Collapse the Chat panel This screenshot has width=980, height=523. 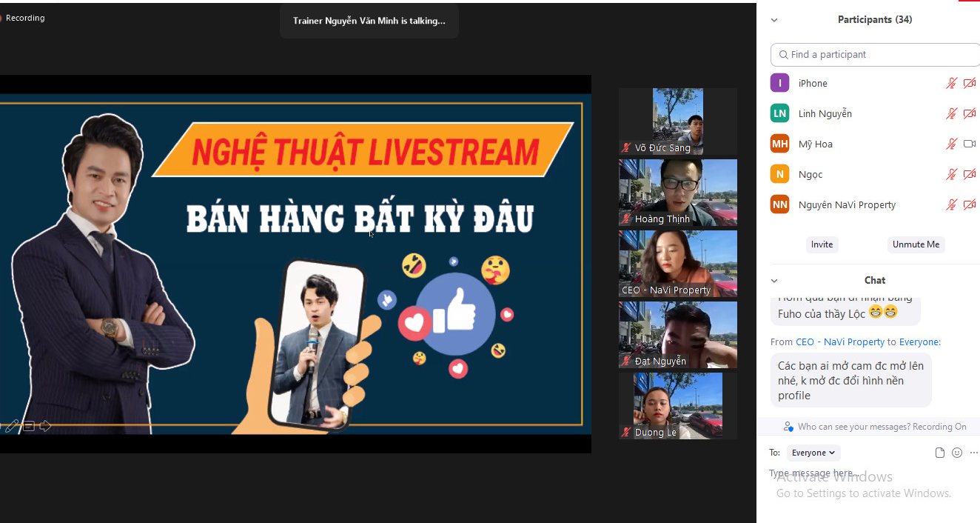pos(774,281)
